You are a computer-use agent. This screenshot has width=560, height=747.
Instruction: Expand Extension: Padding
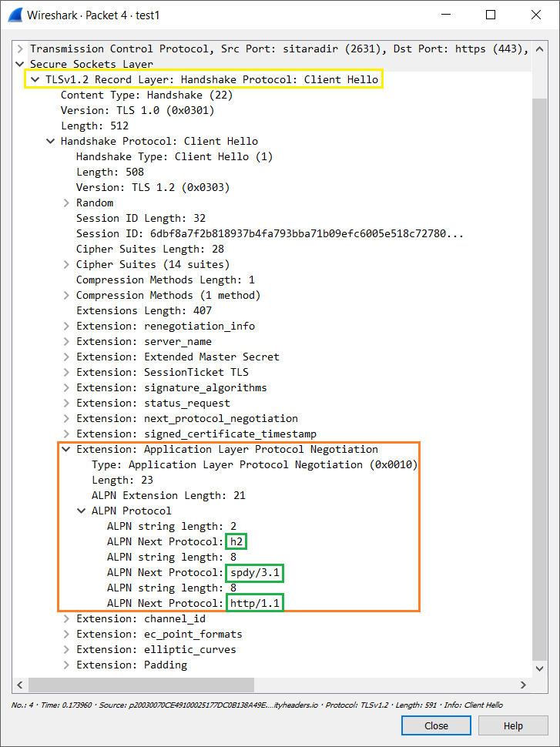point(65,665)
